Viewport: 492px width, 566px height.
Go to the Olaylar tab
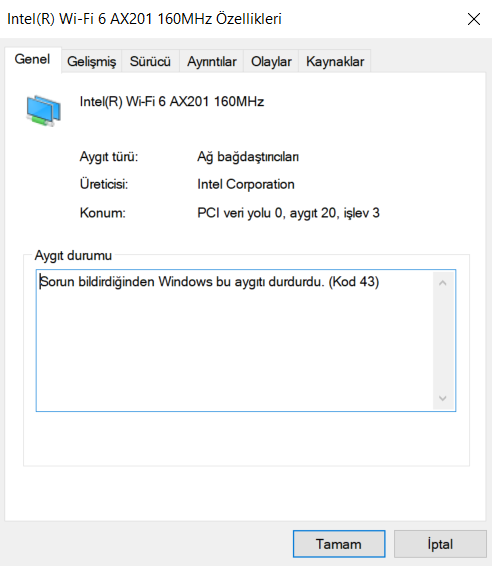click(271, 61)
